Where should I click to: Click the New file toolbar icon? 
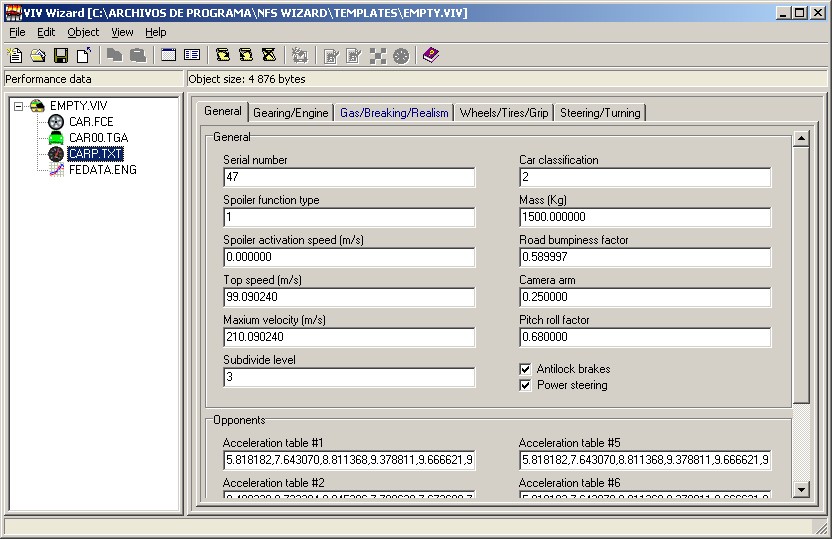[x=15, y=56]
